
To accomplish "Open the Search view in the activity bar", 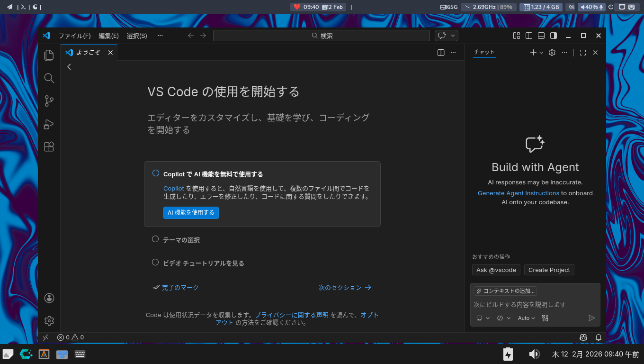I will (49, 78).
